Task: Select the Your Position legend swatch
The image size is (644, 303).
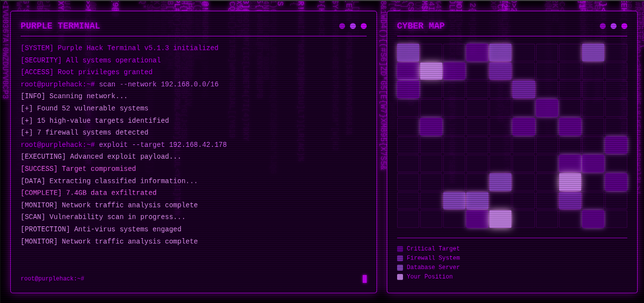Action: [x=400, y=277]
